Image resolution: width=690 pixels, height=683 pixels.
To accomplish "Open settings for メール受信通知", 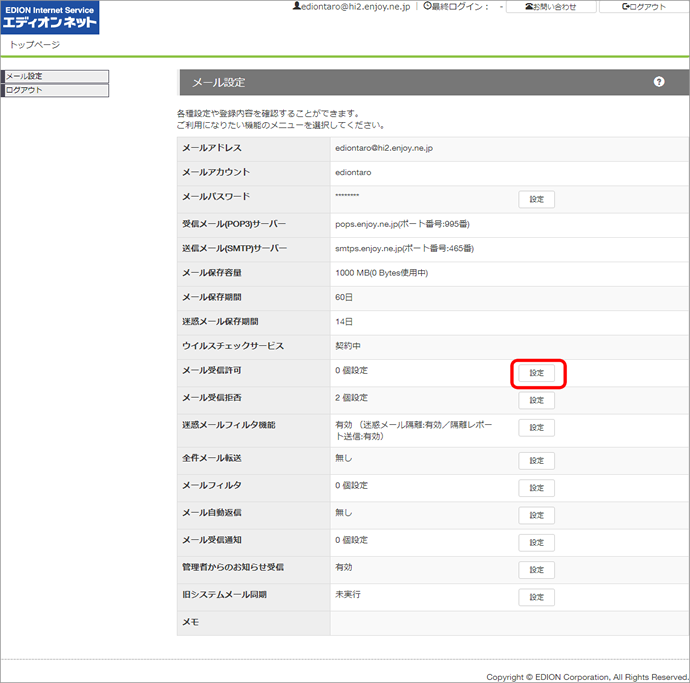I will tap(536, 543).
